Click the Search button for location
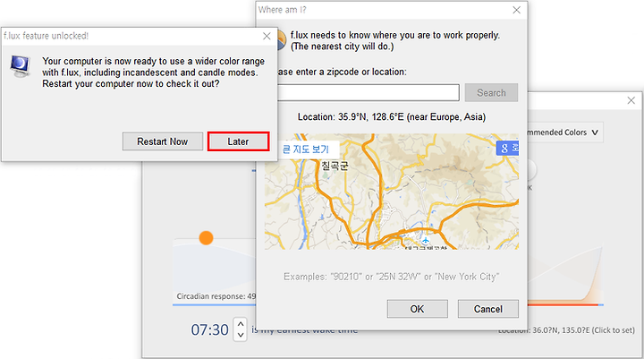This screenshot has height=359, width=644. [x=491, y=93]
